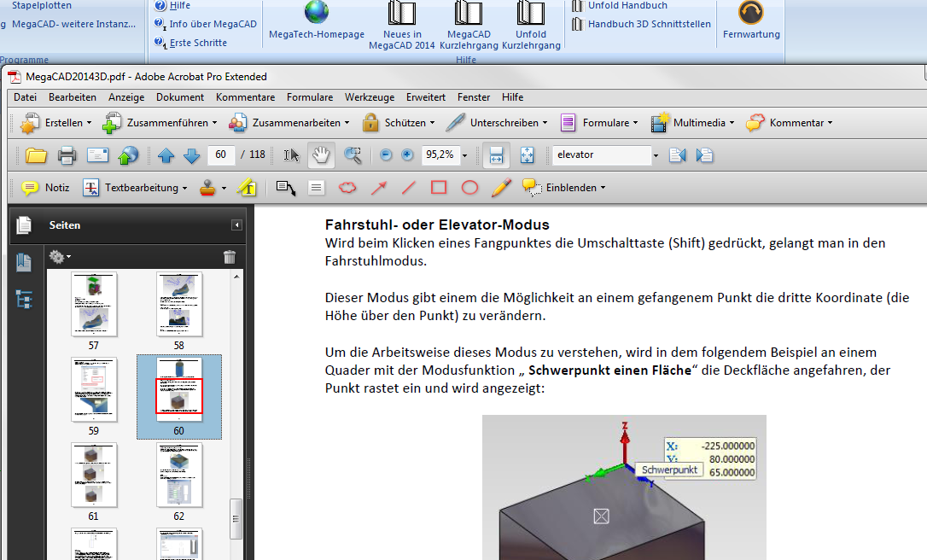Open the Erstellen dropdown
This screenshot has height=560, width=927.
tap(56, 123)
